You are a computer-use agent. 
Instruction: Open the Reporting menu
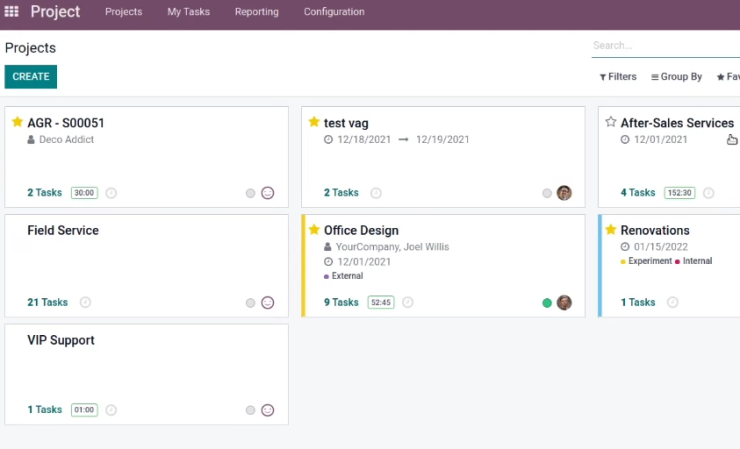coord(257,12)
